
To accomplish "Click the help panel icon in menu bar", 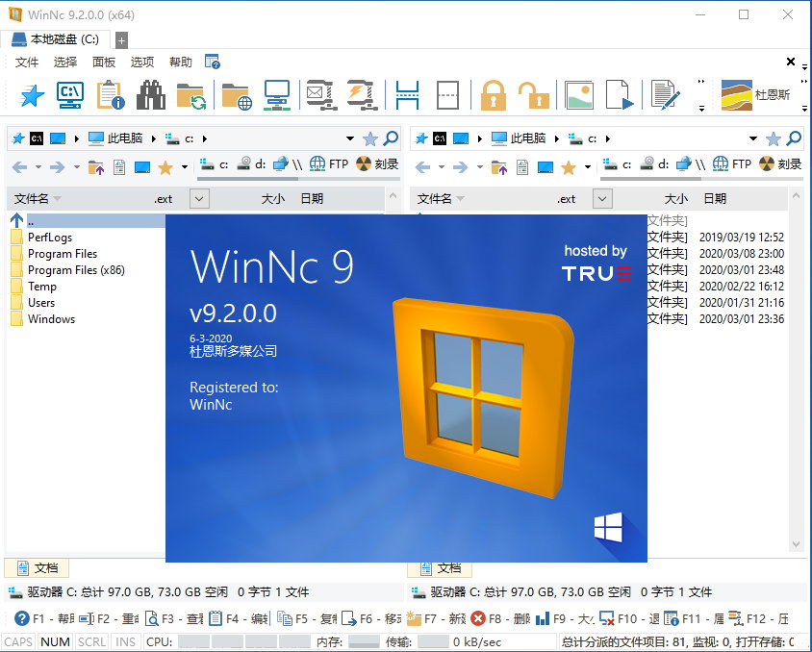I will 213,63.
